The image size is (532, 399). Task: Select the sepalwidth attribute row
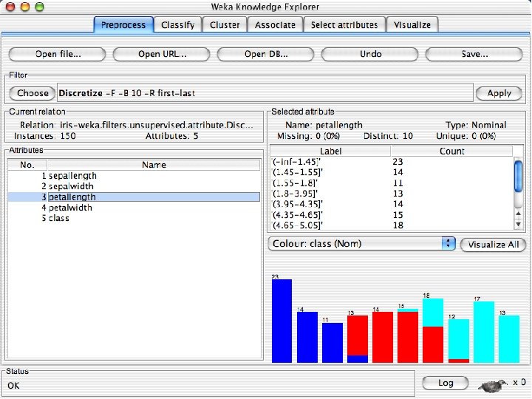click(x=134, y=186)
